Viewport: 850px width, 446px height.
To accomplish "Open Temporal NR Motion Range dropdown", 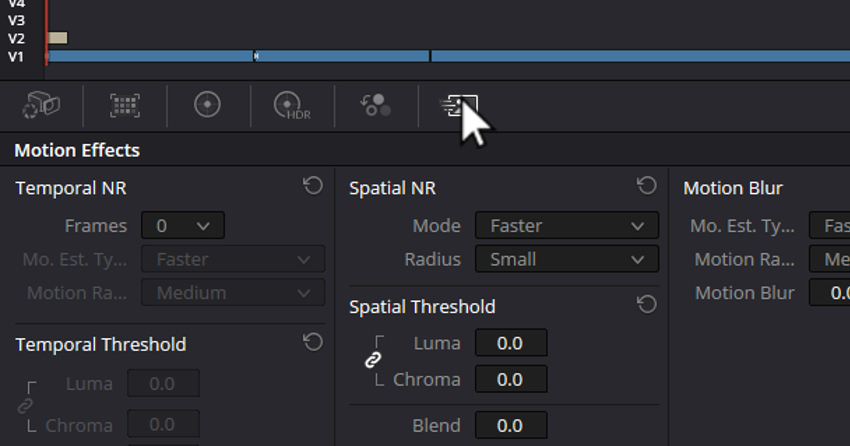I will tap(233, 293).
